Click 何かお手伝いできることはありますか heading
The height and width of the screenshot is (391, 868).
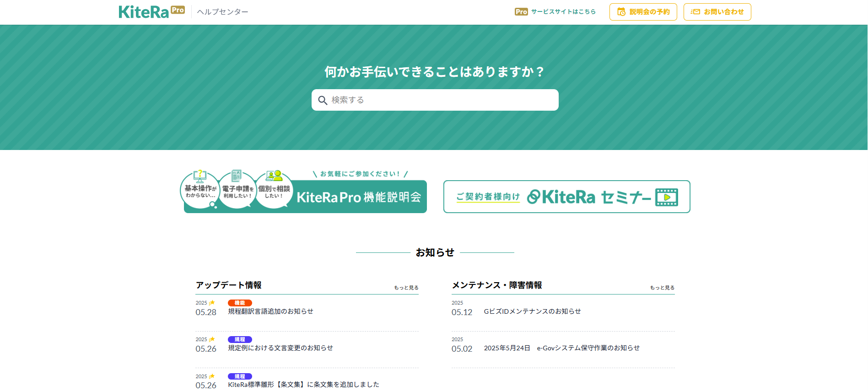point(435,72)
